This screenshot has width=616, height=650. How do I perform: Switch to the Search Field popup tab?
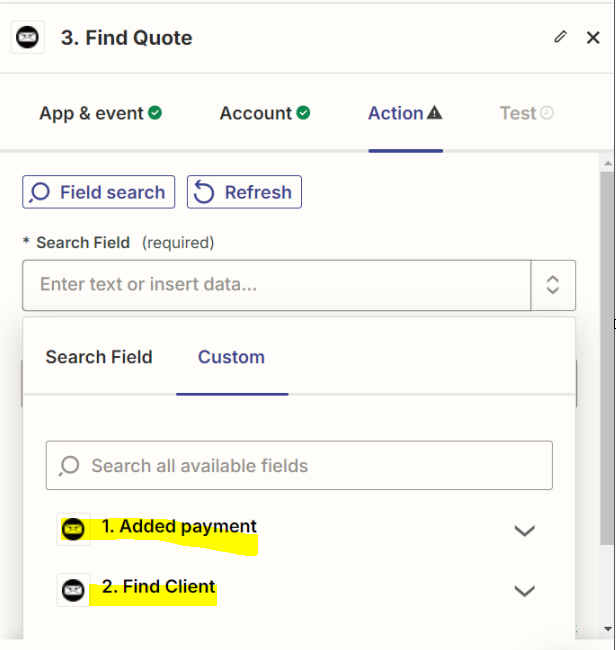point(99,357)
